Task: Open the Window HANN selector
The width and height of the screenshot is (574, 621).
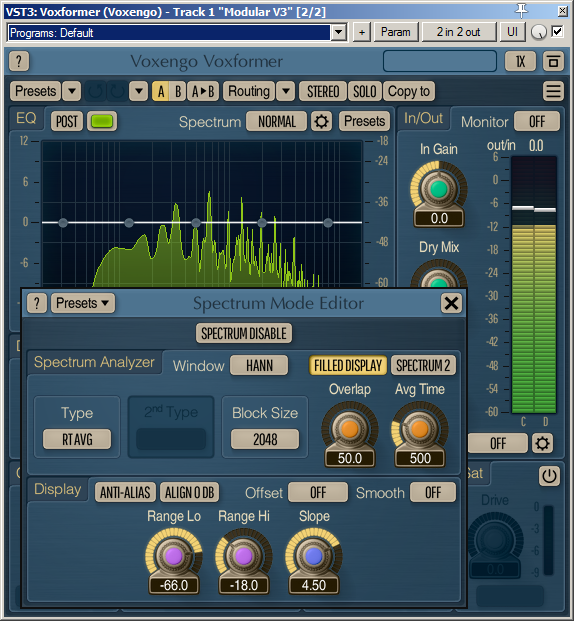Action: (x=259, y=365)
